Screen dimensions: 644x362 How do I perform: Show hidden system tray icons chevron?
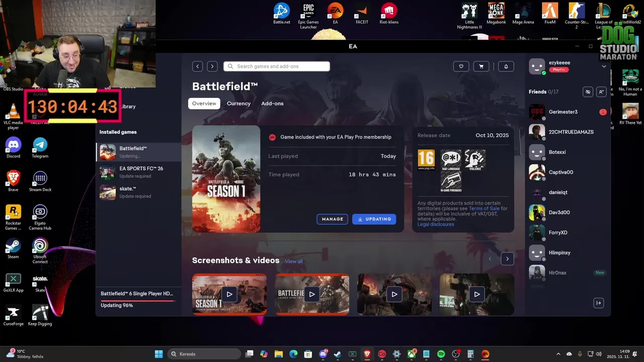(558, 354)
